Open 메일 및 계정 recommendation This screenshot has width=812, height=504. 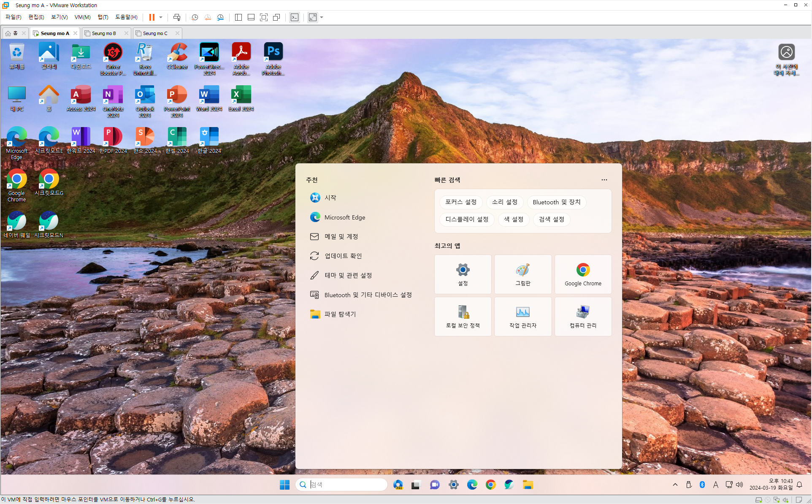(x=341, y=236)
